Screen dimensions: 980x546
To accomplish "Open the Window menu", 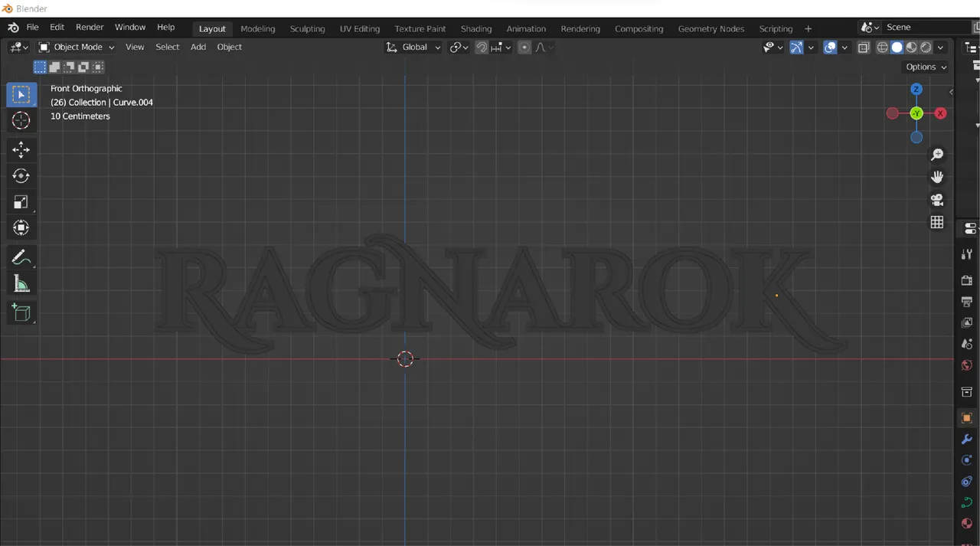I will pyautogui.click(x=130, y=28).
